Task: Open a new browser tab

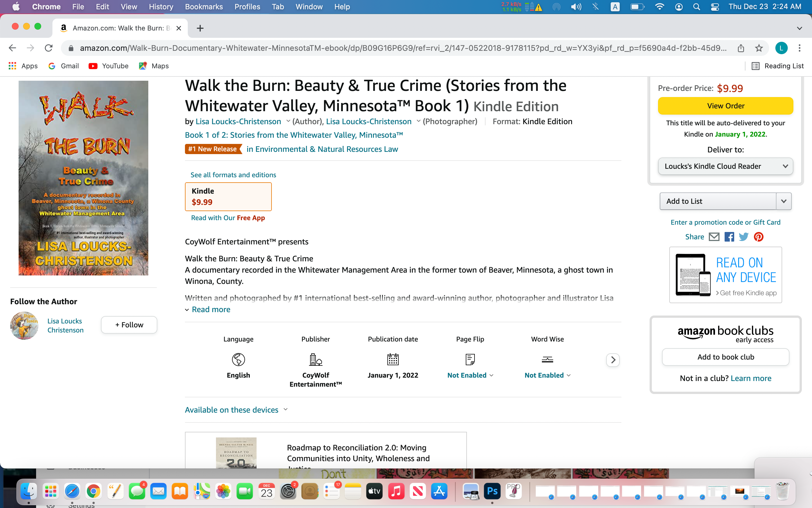Action: click(x=200, y=28)
